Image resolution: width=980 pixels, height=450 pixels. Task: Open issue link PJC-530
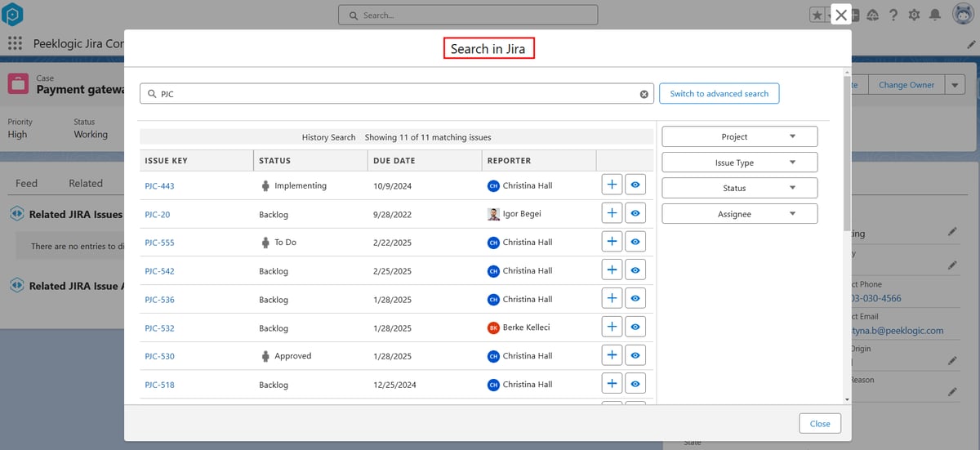pyautogui.click(x=159, y=356)
